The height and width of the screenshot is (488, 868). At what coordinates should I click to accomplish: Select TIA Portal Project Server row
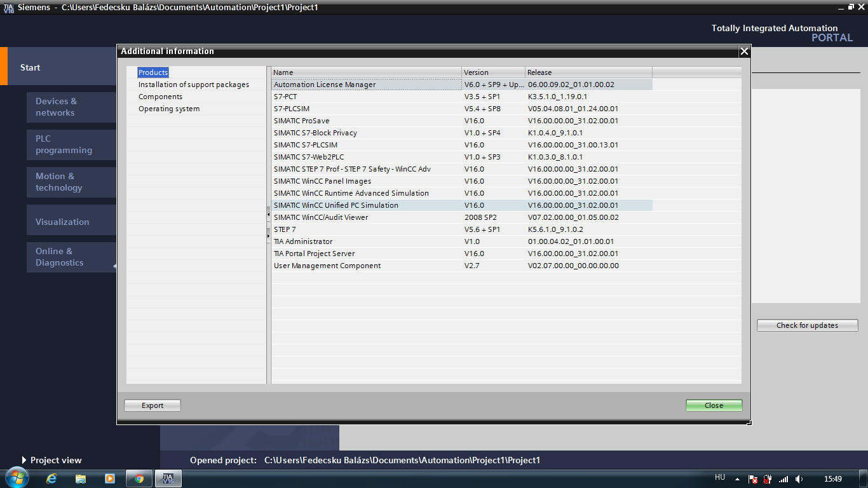click(x=462, y=254)
